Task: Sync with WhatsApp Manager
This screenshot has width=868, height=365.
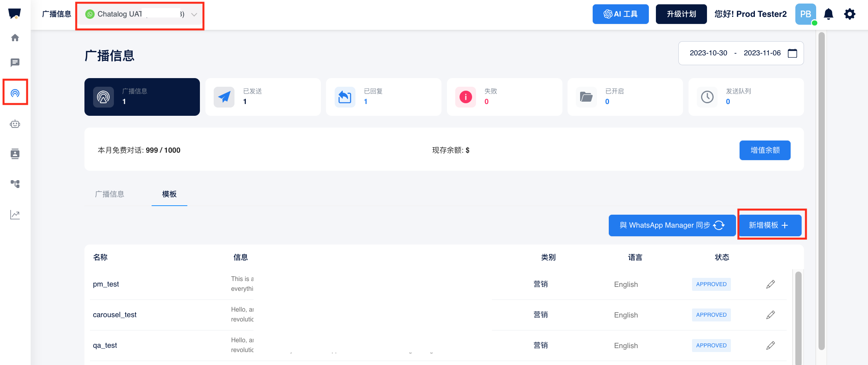Action: coord(672,225)
